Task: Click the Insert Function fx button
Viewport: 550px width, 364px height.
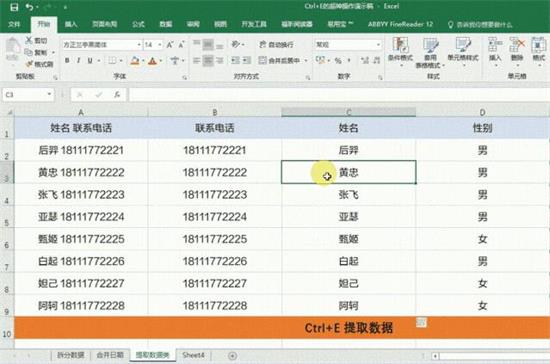Action: click(x=117, y=94)
